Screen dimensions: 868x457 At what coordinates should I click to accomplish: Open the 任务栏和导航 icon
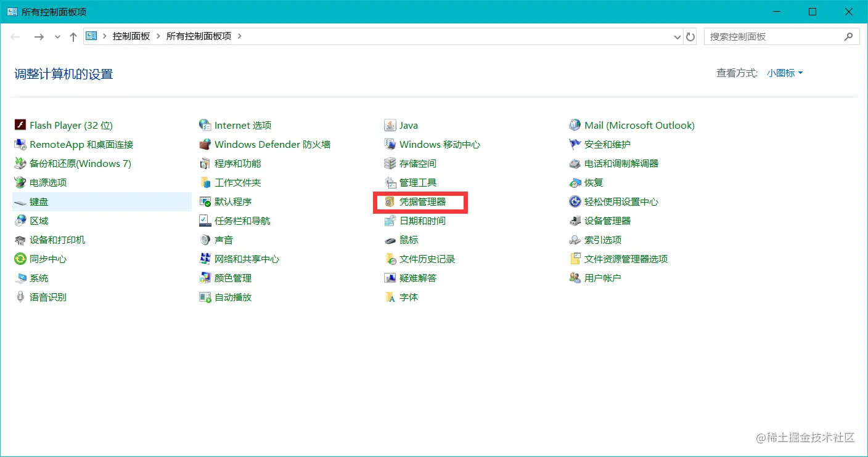coord(205,220)
